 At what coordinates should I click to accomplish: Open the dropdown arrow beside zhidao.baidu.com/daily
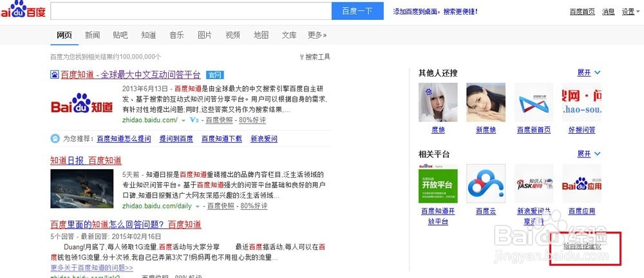198,206
